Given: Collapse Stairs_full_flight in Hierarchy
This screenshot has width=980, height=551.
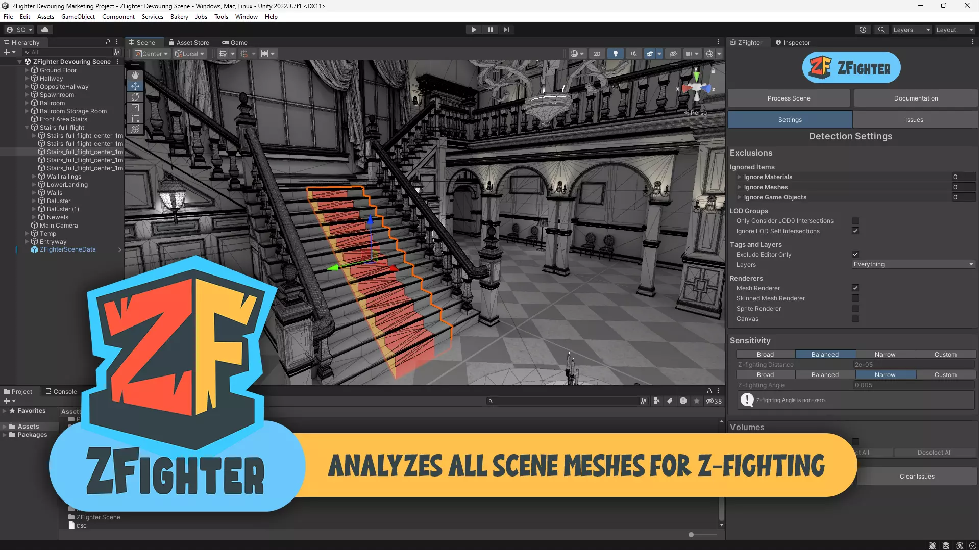Looking at the screenshot, I should pos(27,128).
